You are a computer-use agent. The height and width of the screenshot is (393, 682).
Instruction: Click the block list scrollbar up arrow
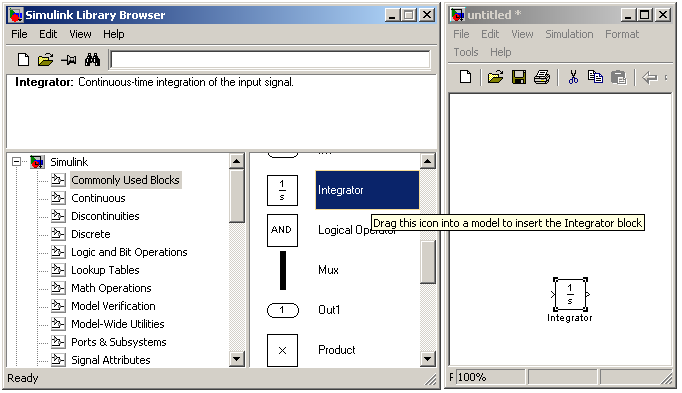pyautogui.click(x=428, y=162)
